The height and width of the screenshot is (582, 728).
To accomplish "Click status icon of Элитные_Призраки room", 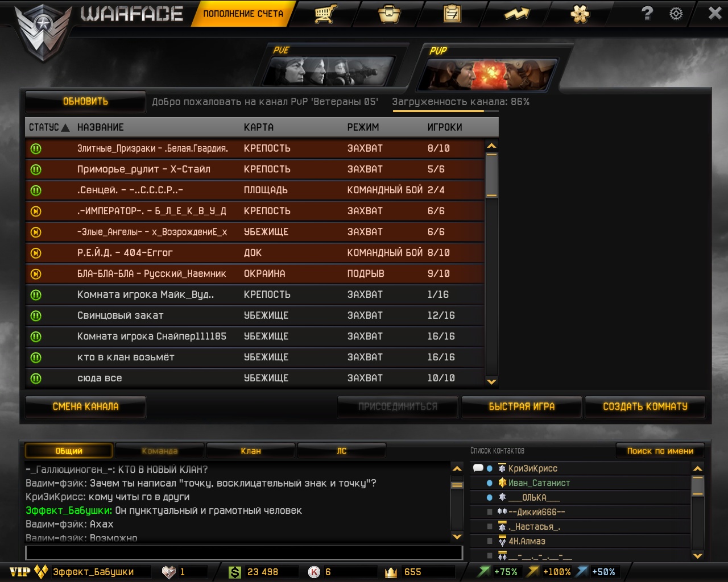I will (36, 149).
